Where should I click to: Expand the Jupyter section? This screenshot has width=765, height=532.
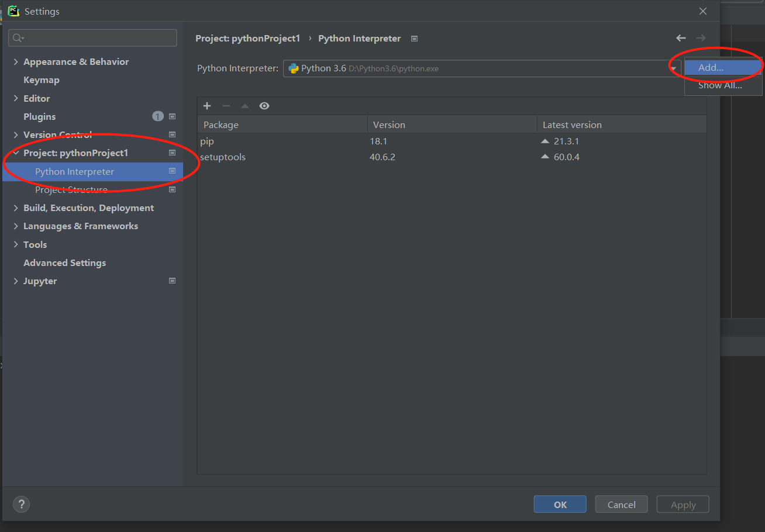click(16, 281)
